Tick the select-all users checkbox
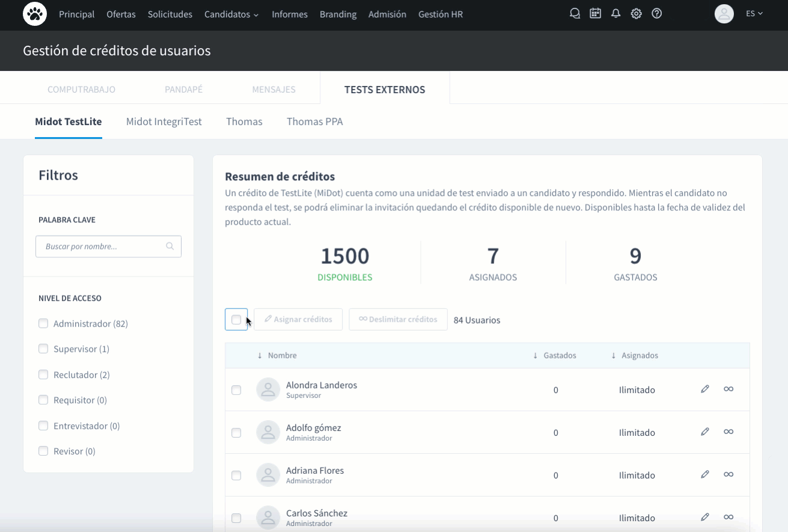The image size is (788, 532). (x=236, y=320)
